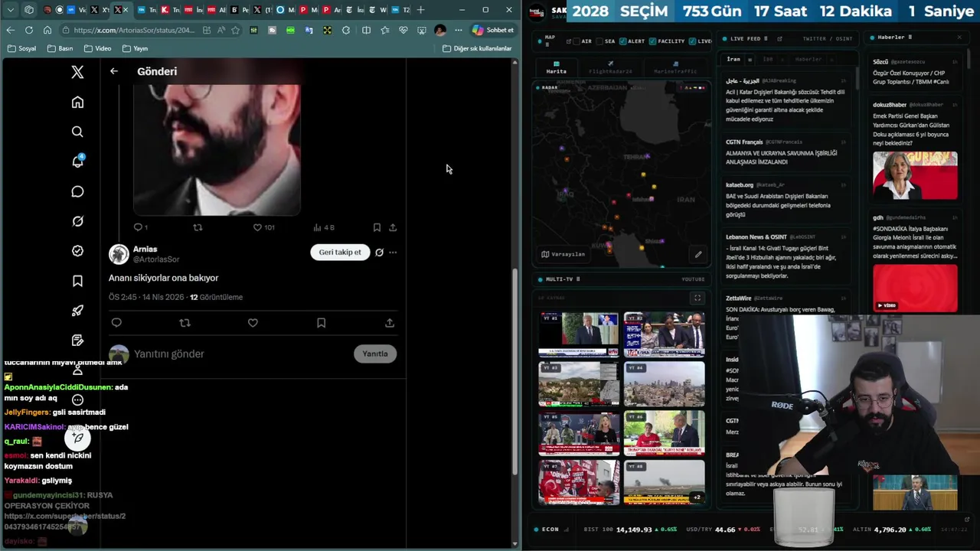The image size is (980, 551).
Task: Open YT #7 stream thumbnail
Action: [579, 482]
